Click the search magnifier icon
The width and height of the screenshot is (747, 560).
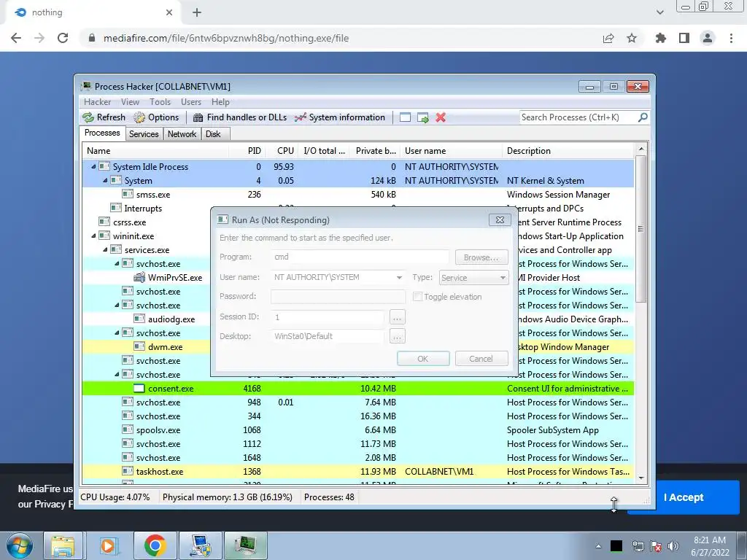(x=643, y=117)
